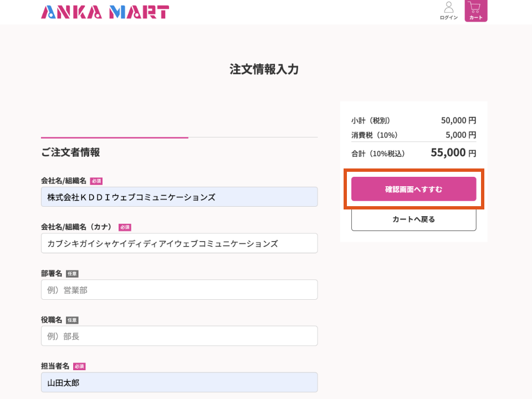
Task: Click the 必須 badge beside 会社名/組織名（カナ）
Action: click(x=125, y=227)
